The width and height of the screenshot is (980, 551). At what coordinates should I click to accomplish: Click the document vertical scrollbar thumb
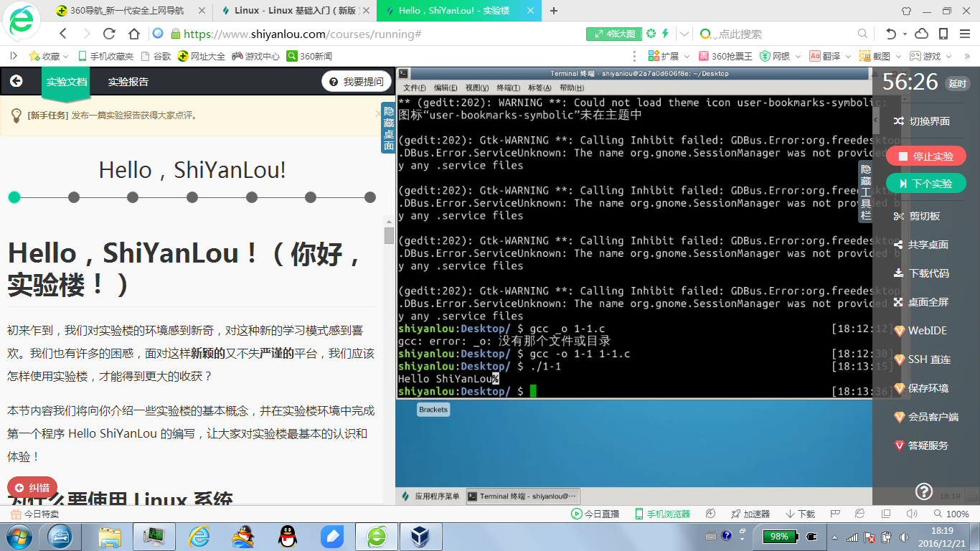[x=389, y=236]
